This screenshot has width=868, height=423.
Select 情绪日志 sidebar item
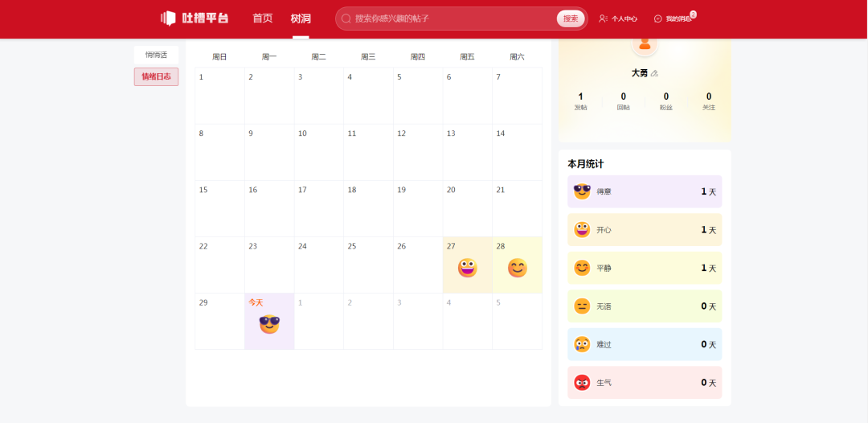coord(156,77)
